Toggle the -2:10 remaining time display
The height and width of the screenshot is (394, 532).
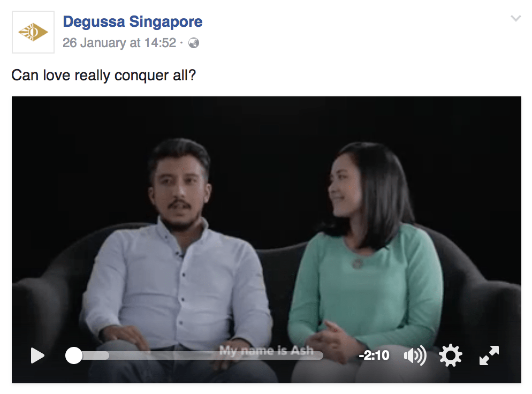pos(374,355)
